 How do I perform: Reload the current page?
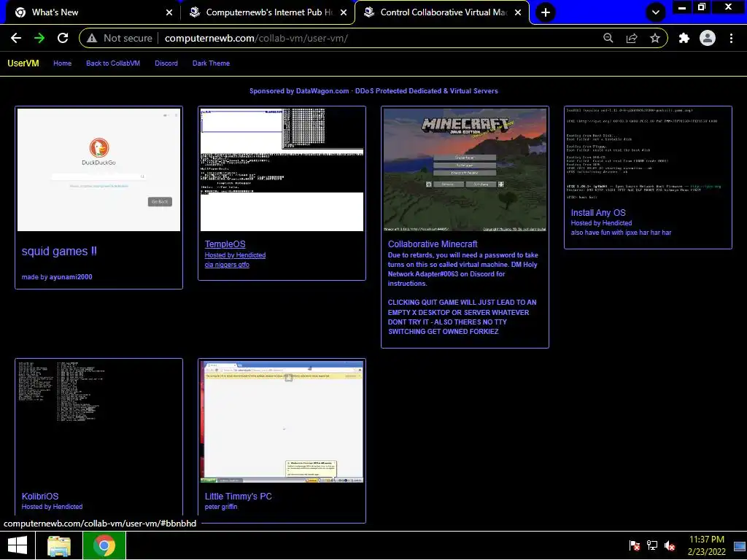(63, 38)
